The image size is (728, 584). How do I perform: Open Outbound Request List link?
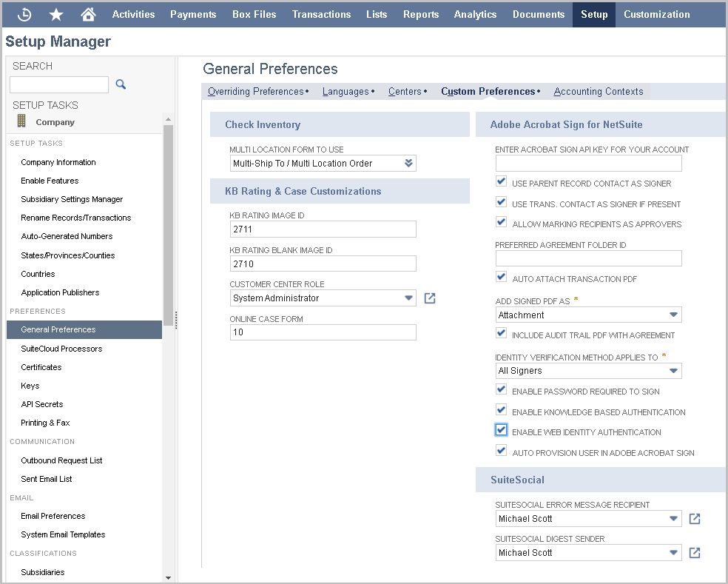[x=61, y=460]
